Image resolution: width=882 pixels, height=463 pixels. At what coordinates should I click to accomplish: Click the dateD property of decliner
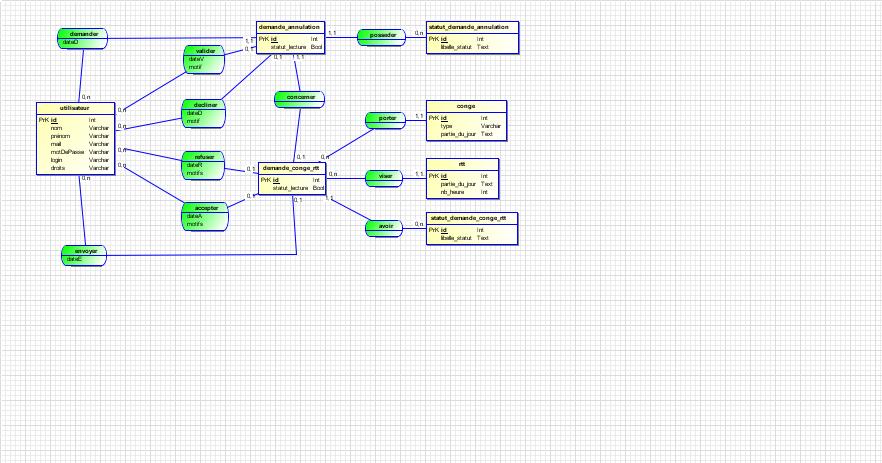coord(194,113)
